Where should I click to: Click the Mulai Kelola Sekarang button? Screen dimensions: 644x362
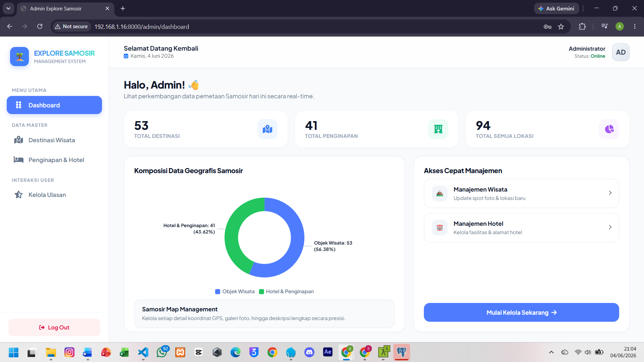tap(521, 312)
